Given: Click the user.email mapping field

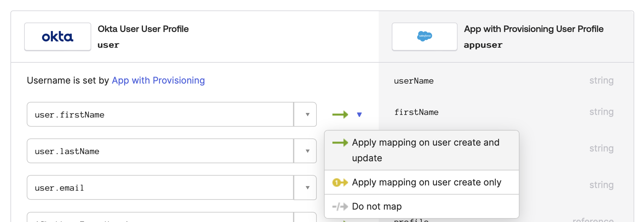Looking at the screenshot, I should [x=160, y=188].
